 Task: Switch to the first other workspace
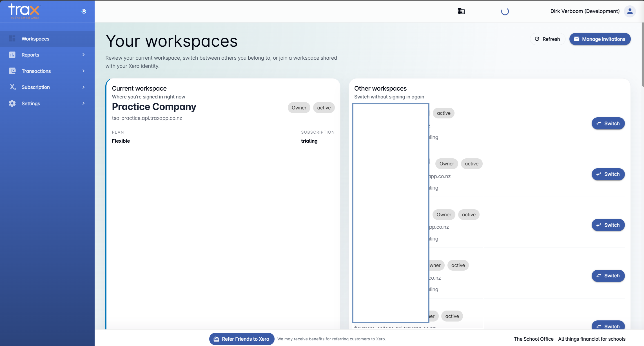coord(608,123)
